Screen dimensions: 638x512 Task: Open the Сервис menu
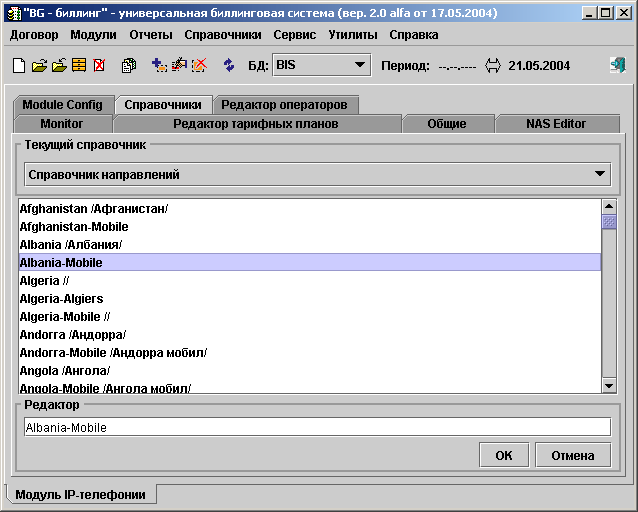click(x=294, y=34)
